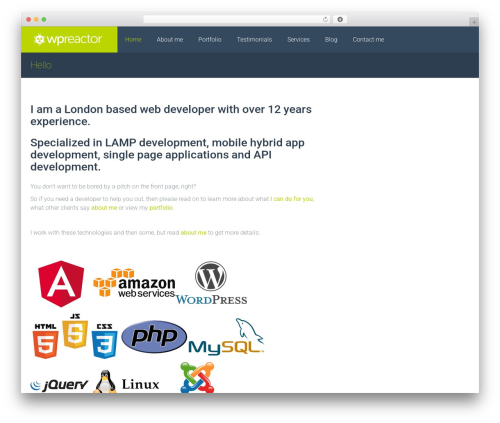Navigate to the Services page

298,39
